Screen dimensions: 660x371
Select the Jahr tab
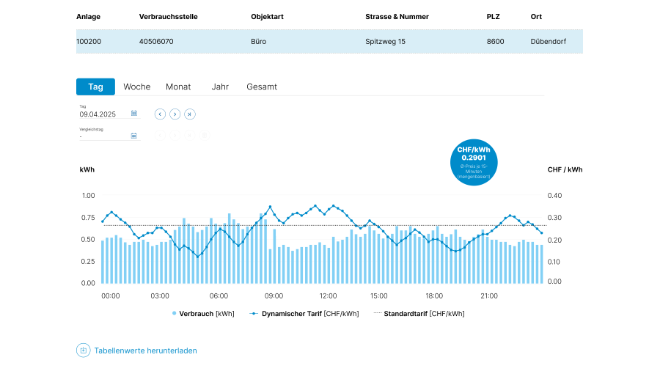point(220,87)
